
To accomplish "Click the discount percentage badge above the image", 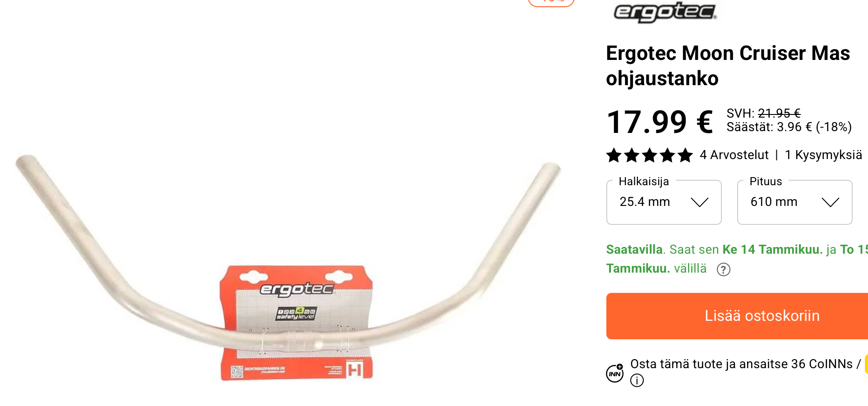I will (x=551, y=2).
